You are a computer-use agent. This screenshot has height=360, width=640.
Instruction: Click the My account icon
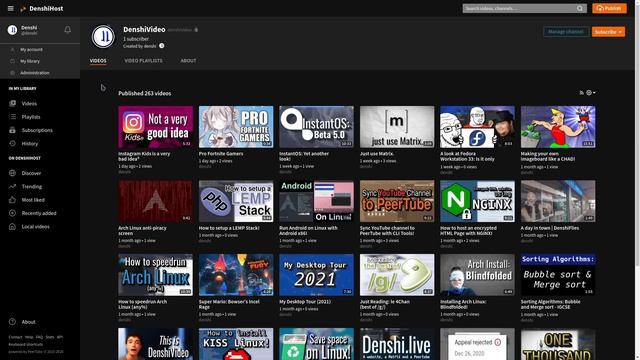point(12,49)
